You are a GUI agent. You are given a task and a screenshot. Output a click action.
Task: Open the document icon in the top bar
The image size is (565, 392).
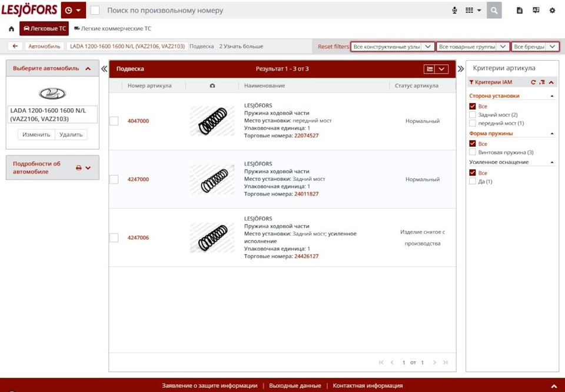tap(520, 11)
